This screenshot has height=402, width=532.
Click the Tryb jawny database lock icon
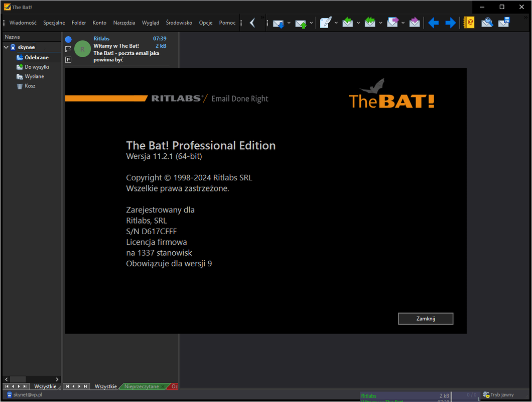[x=486, y=394]
